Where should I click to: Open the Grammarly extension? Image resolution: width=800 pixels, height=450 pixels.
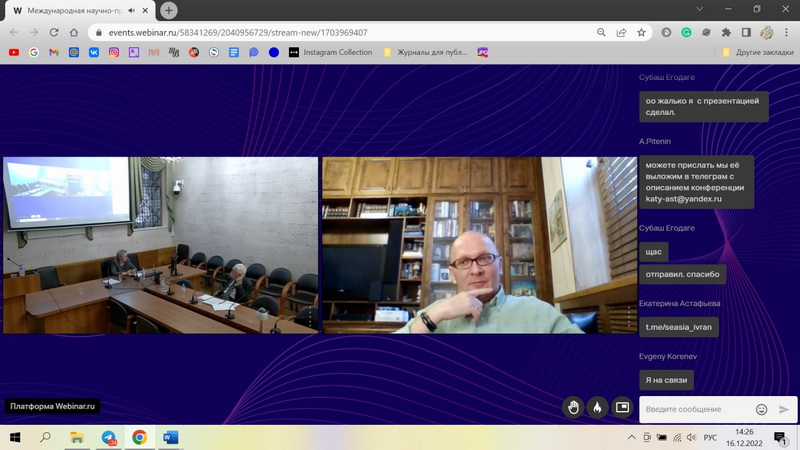pos(686,32)
